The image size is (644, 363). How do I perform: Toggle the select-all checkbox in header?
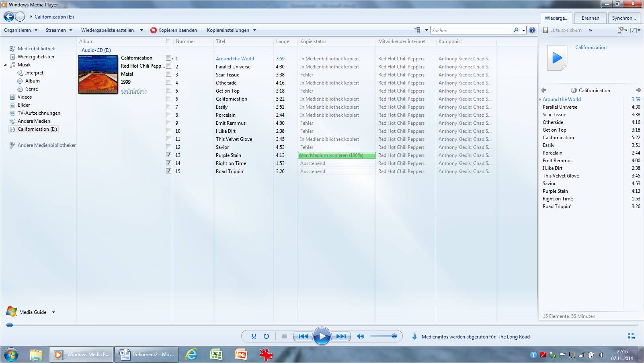click(x=168, y=41)
